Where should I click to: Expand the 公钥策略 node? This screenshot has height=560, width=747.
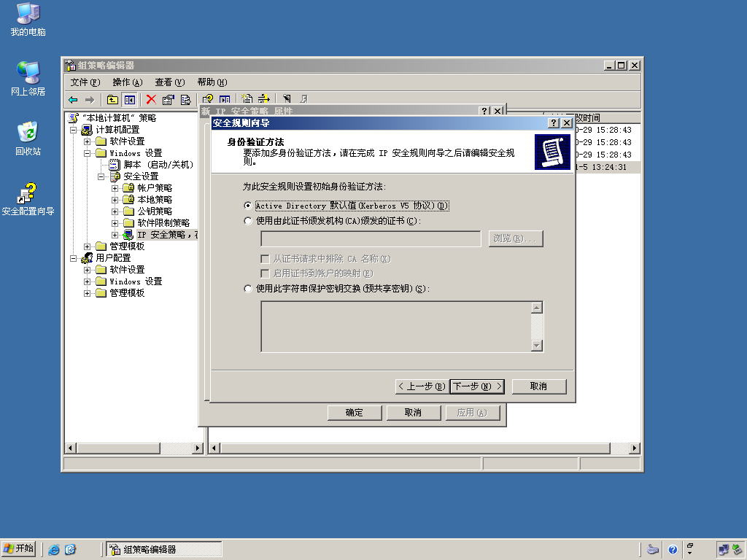[115, 211]
